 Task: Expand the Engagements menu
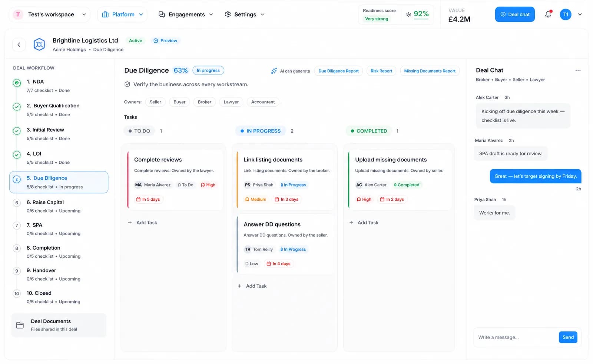click(x=186, y=14)
